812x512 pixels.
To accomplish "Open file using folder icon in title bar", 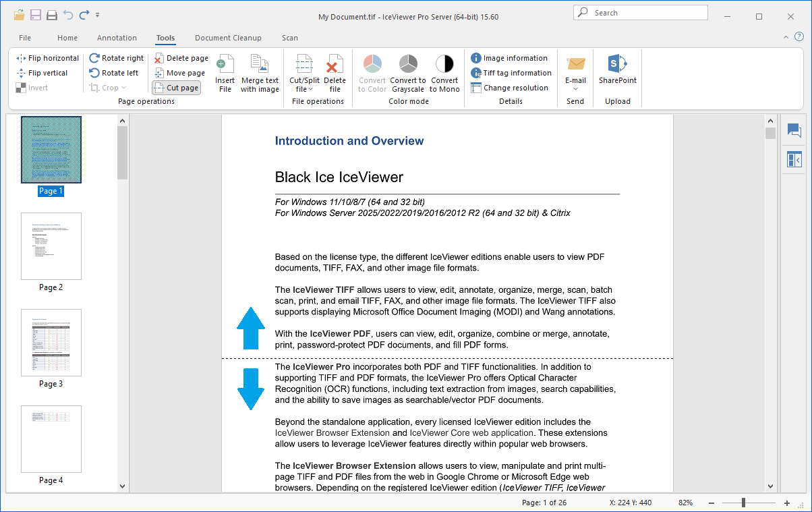I will (19, 14).
